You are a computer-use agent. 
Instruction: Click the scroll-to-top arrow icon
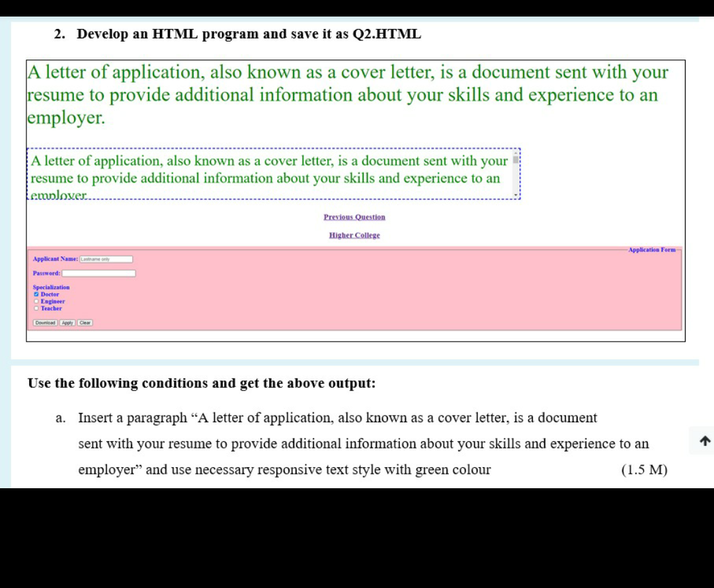coord(703,439)
